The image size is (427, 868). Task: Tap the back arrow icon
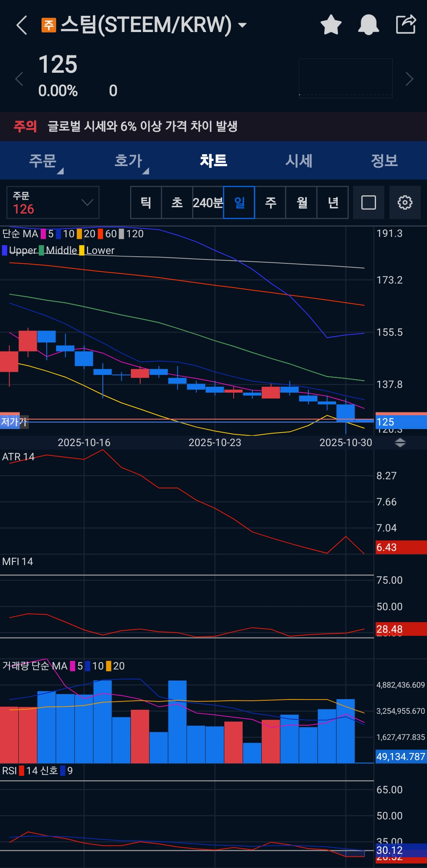tap(22, 25)
